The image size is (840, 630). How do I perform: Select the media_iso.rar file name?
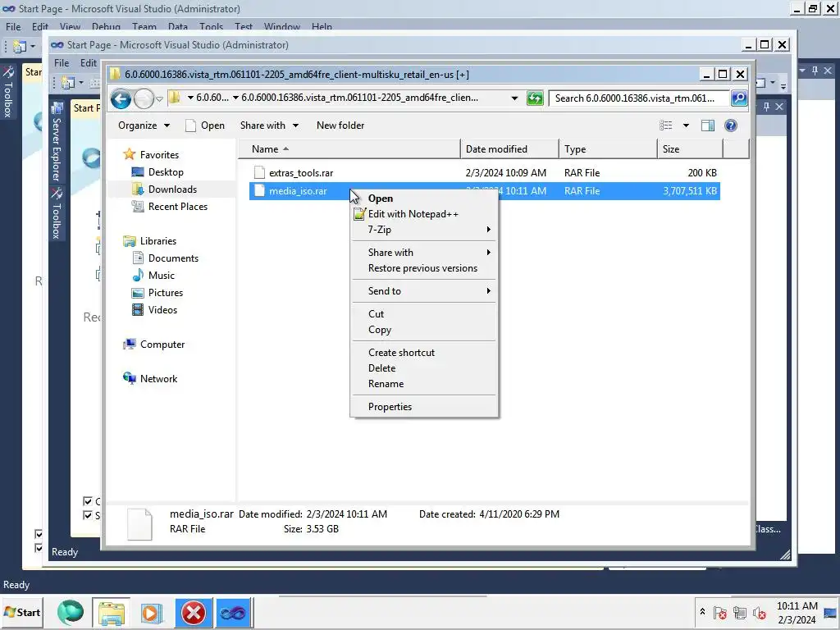[298, 191]
